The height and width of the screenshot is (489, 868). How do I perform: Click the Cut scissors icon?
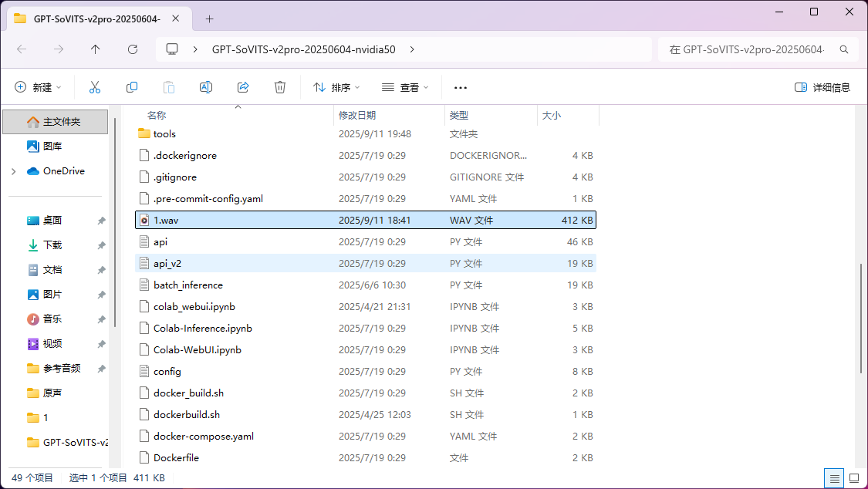click(95, 87)
